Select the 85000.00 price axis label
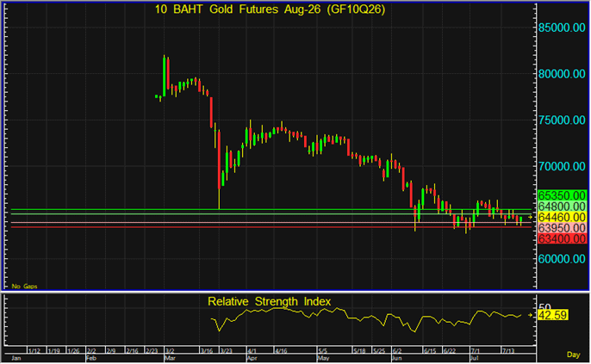The height and width of the screenshot is (364, 591). (x=562, y=28)
